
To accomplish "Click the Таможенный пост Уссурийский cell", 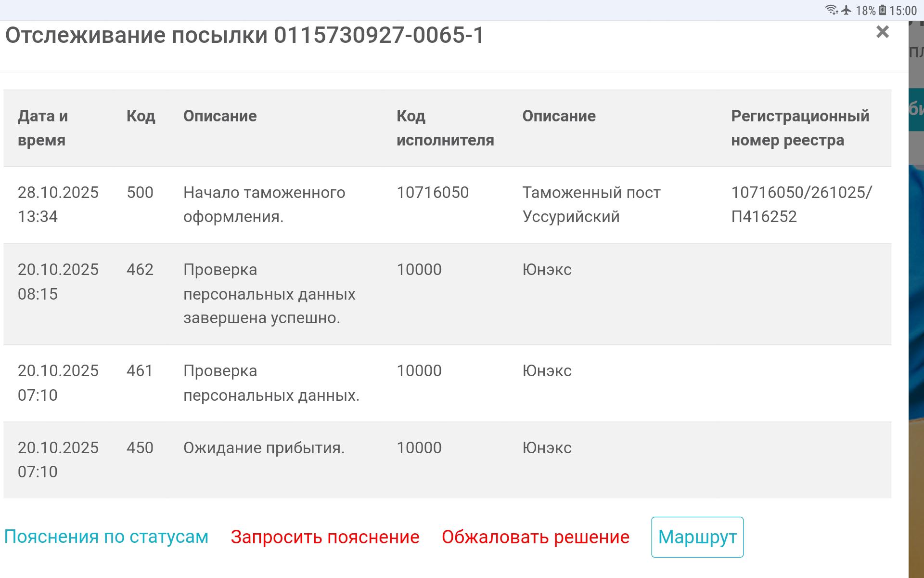I will coord(591,205).
